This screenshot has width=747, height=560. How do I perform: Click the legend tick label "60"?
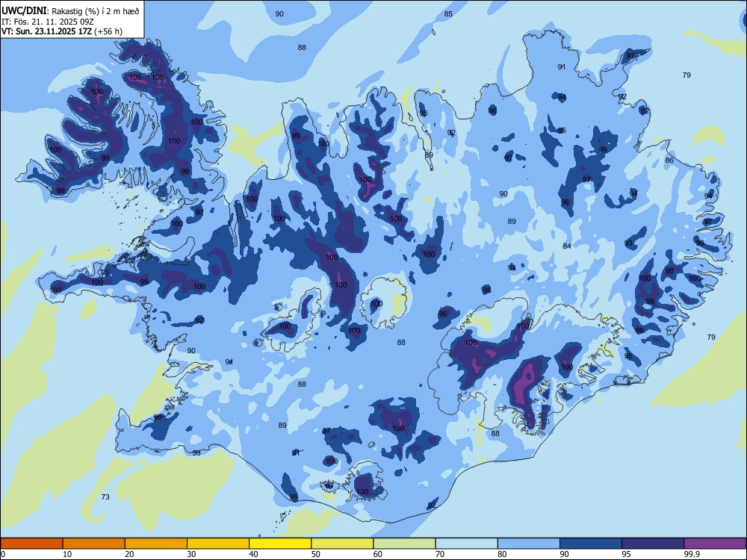[x=378, y=554]
